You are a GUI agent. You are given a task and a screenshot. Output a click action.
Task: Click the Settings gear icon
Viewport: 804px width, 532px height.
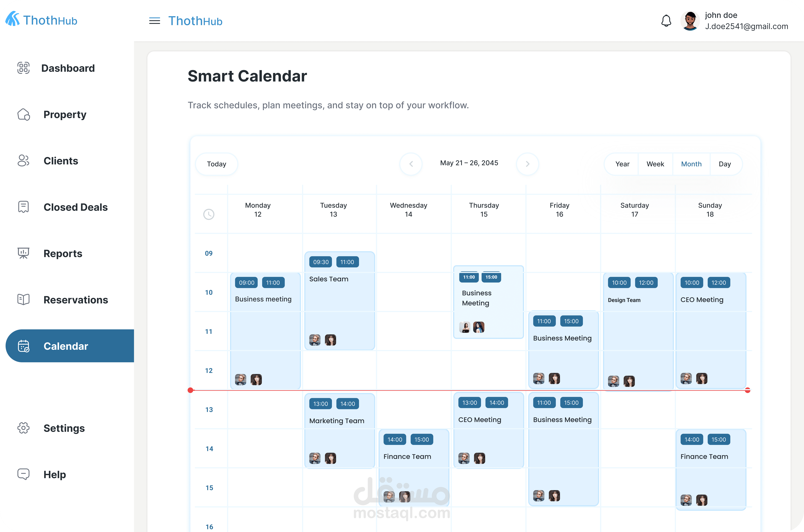pyautogui.click(x=23, y=428)
